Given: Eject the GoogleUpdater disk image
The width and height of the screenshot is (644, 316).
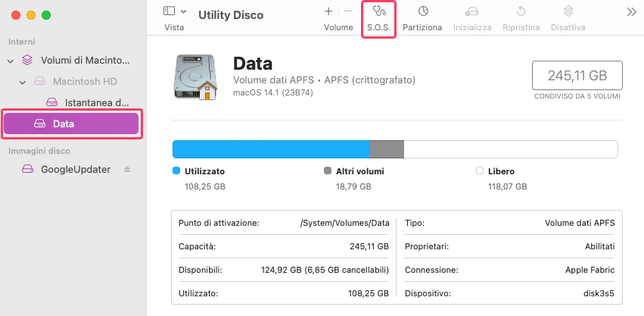Looking at the screenshot, I should click(x=127, y=169).
